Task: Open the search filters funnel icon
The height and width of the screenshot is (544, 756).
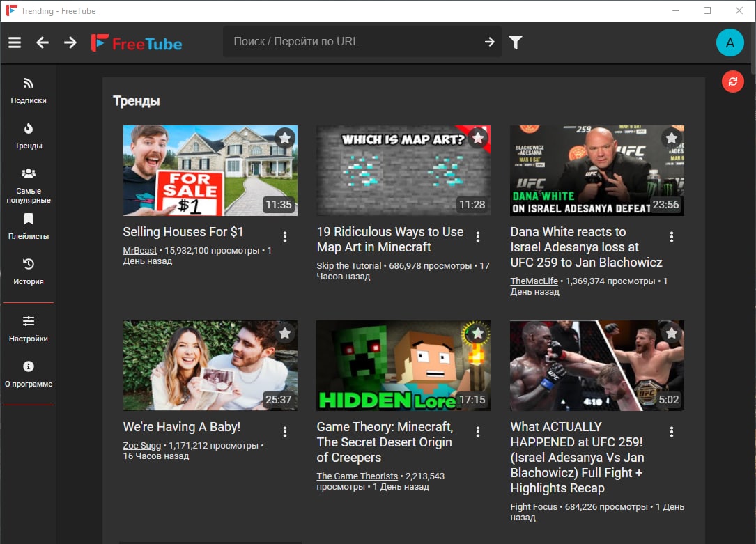Action: [x=516, y=42]
